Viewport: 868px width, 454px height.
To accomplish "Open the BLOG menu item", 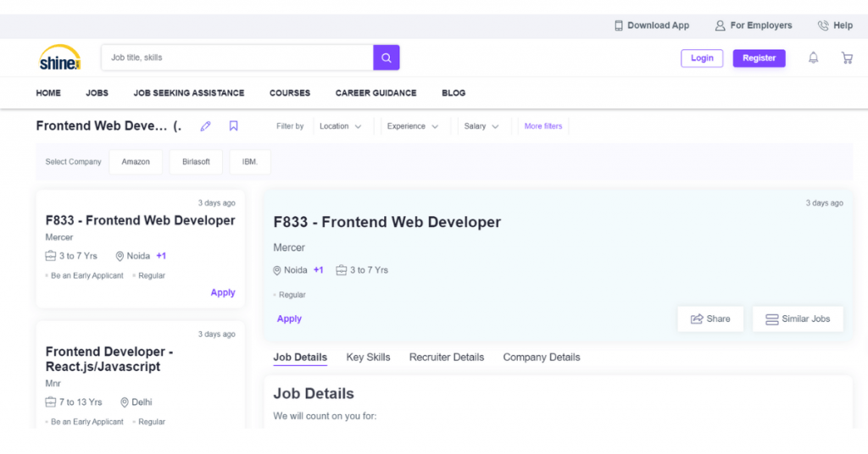I will [453, 93].
